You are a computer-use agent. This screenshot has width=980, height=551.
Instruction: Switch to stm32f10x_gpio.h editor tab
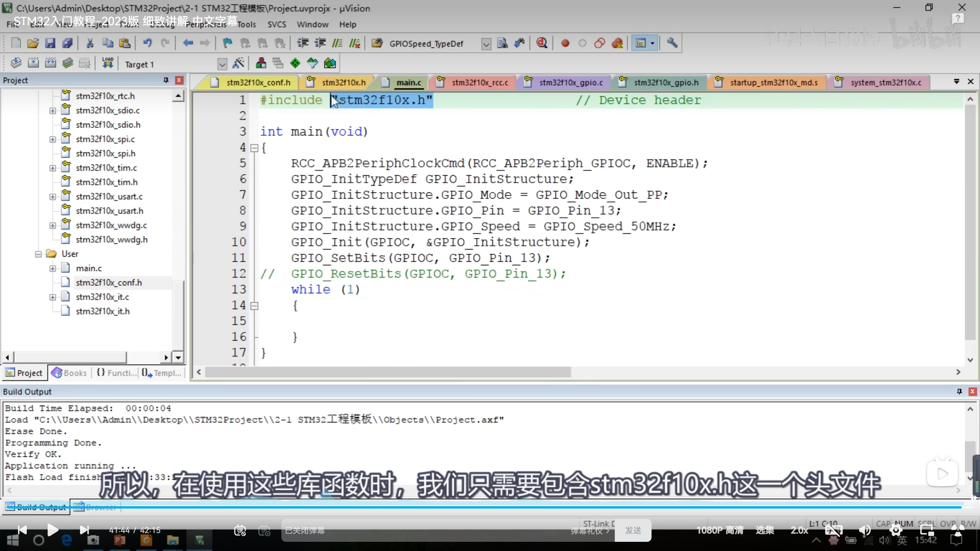666,83
